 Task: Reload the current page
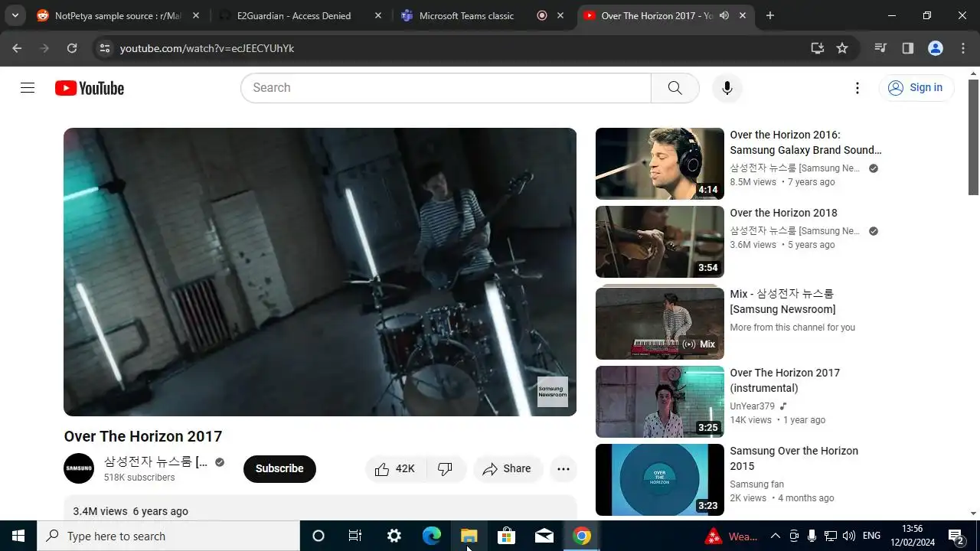(x=72, y=48)
